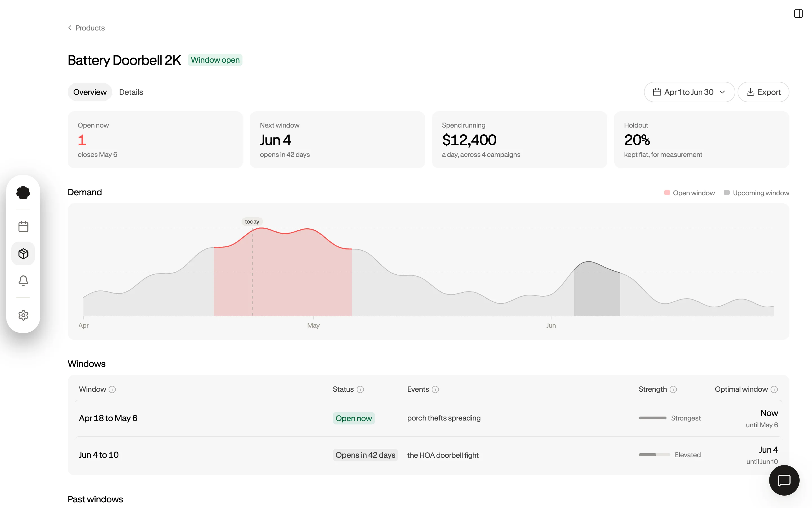Toggle the side panel icon at top right

pyautogui.click(x=798, y=14)
